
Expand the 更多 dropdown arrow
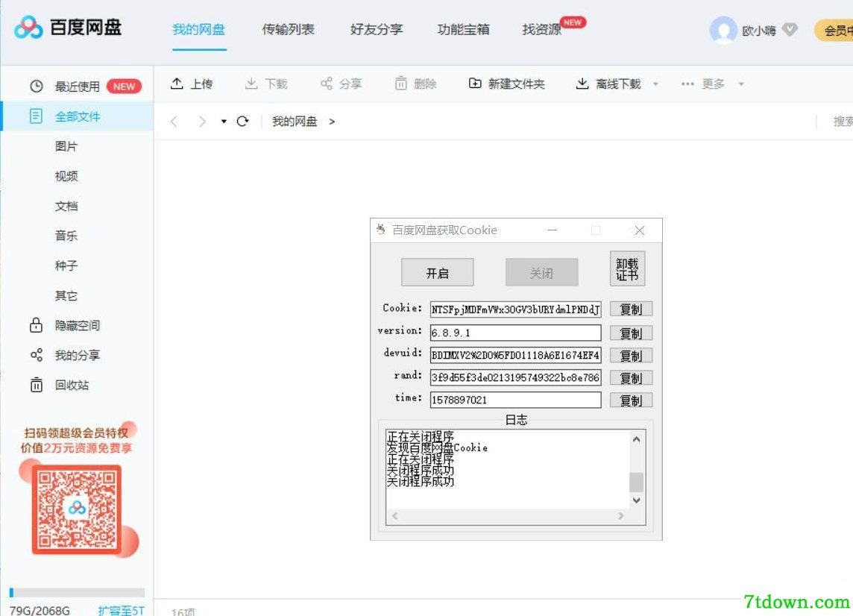click(741, 84)
